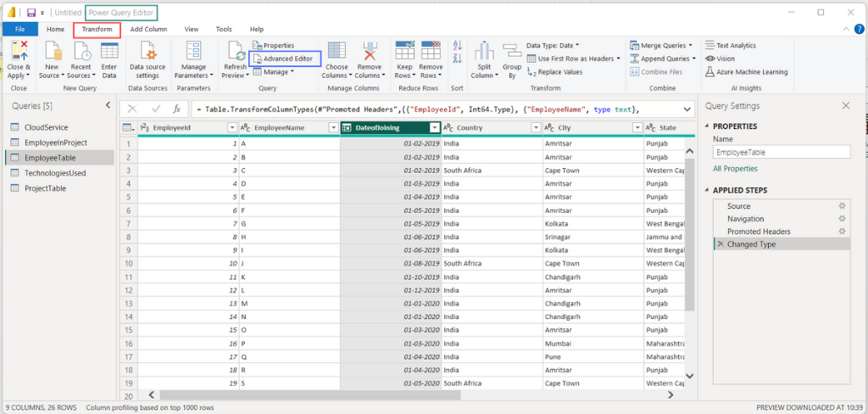The width and height of the screenshot is (868, 414).
Task: Open Promoted Headers step settings gear
Action: click(842, 232)
